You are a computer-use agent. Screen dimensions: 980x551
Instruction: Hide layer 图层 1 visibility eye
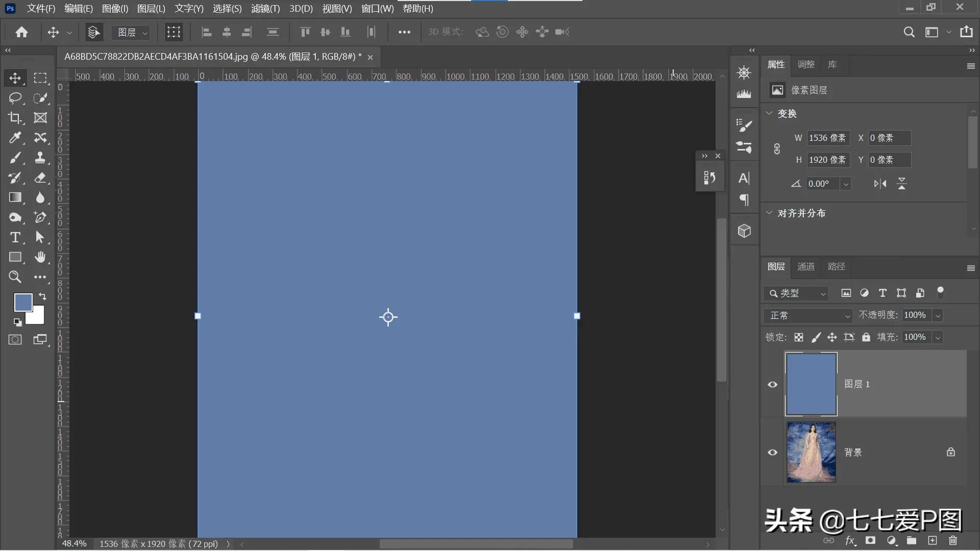(772, 384)
